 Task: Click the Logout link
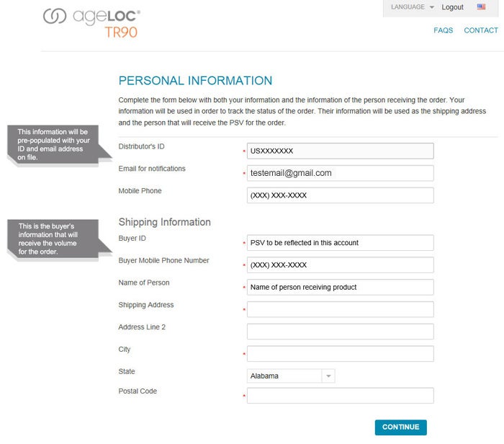pyautogui.click(x=453, y=7)
